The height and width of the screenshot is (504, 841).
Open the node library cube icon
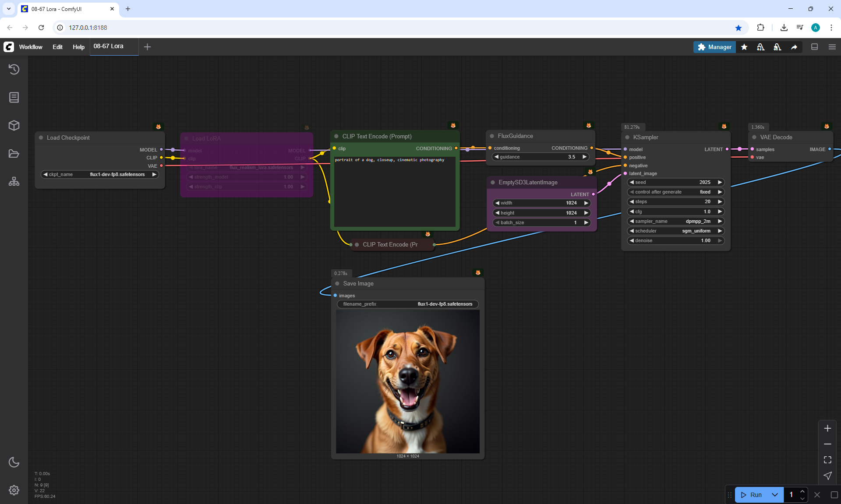14,126
